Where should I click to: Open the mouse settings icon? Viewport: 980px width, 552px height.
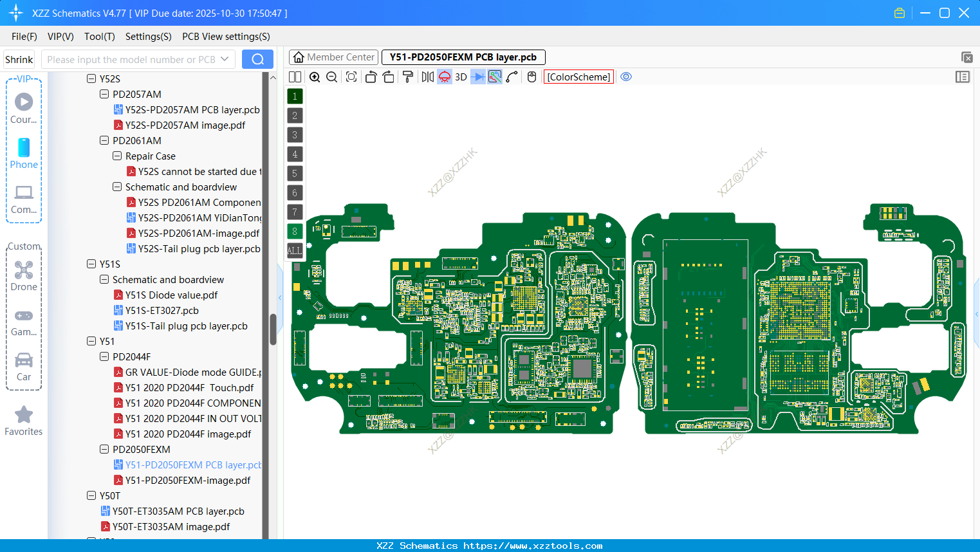click(x=530, y=77)
